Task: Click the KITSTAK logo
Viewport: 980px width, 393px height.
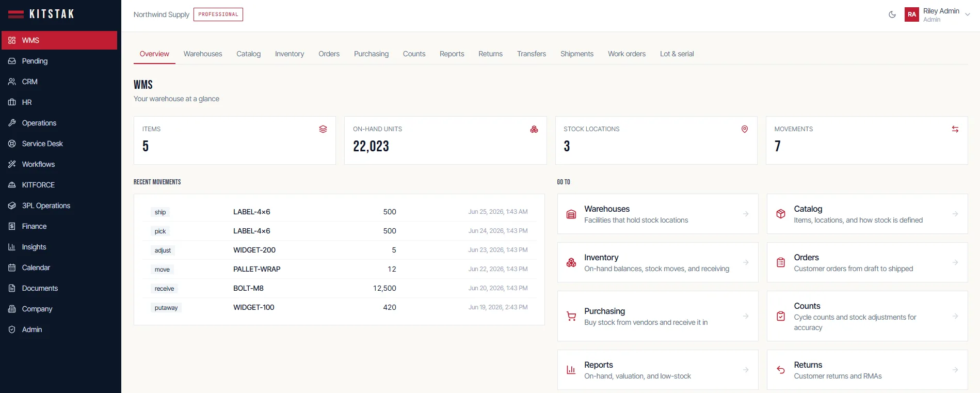Action: click(41, 14)
